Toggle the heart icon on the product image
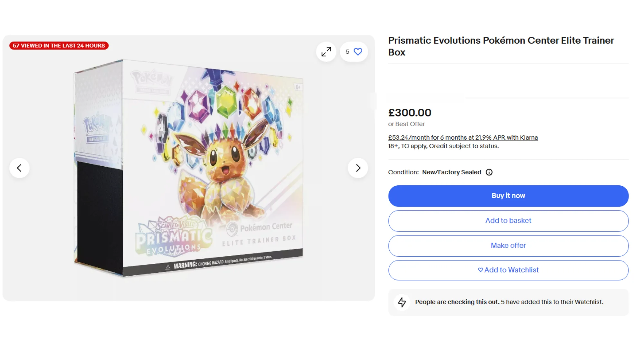This screenshot has height=341, width=644. click(358, 52)
